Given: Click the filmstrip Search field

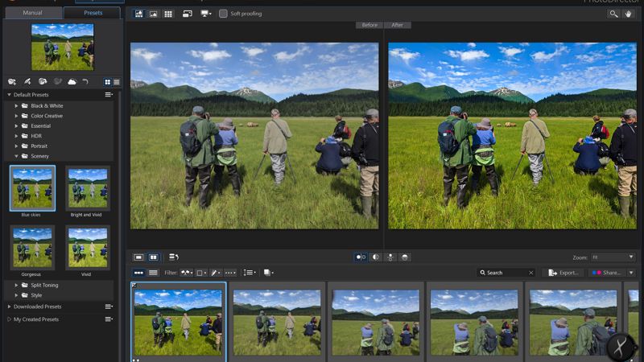Looking at the screenshot, I should click(x=506, y=273).
